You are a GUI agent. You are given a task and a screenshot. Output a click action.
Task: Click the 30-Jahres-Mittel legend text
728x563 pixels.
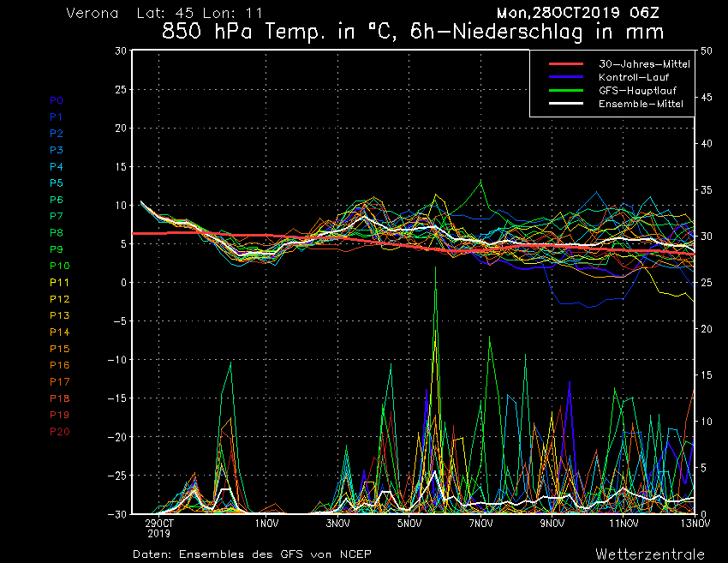[x=644, y=64]
